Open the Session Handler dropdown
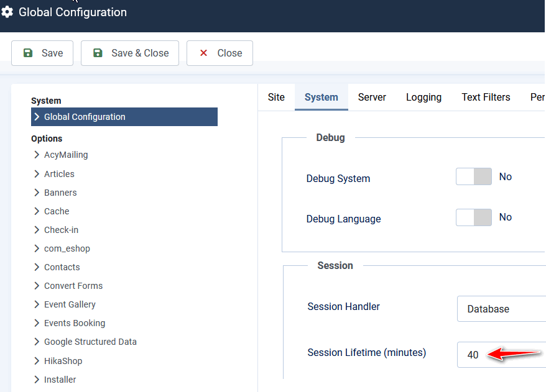The height and width of the screenshot is (392, 546). (501, 309)
